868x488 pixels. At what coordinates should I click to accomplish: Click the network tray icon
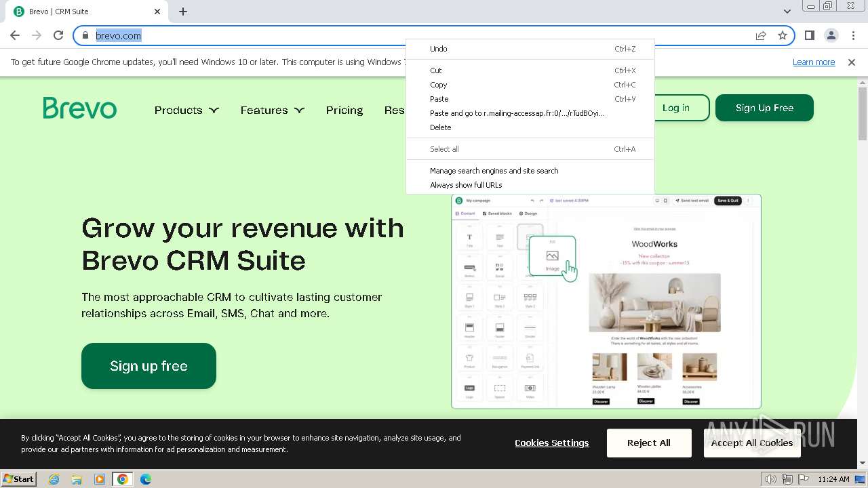click(787, 479)
